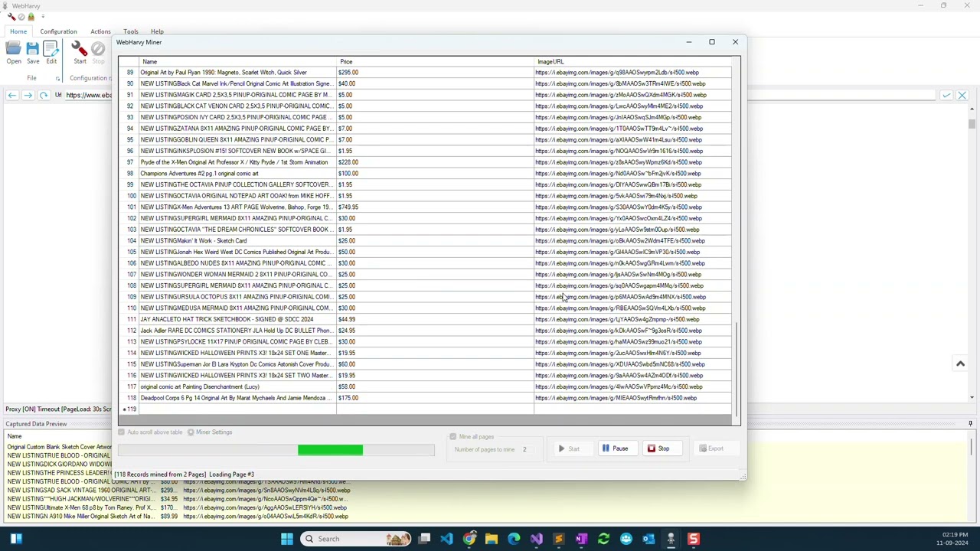Viewport: 980px width, 551px height.
Task: Click the new empty row 119 marker
Action: (x=129, y=409)
